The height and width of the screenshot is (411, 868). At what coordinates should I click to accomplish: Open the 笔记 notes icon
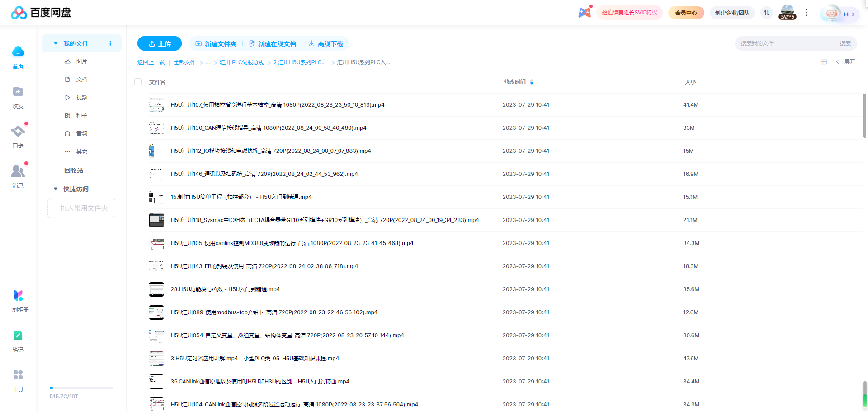[x=18, y=340]
